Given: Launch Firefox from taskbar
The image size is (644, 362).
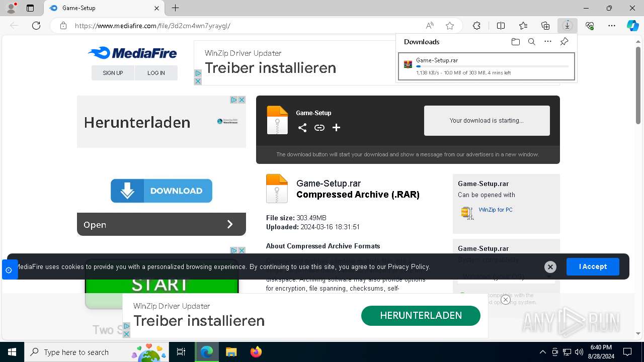Looking at the screenshot, I should (x=256, y=352).
